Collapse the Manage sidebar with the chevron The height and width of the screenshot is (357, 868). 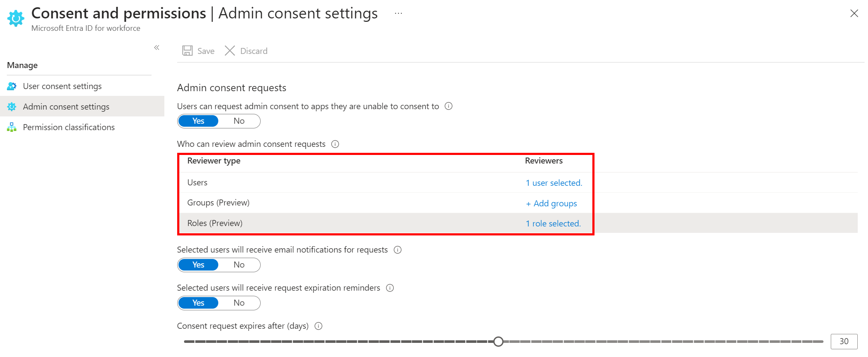[157, 48]
